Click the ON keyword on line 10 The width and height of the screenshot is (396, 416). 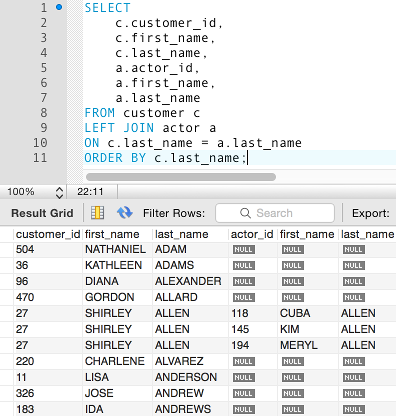click(92, 143)
